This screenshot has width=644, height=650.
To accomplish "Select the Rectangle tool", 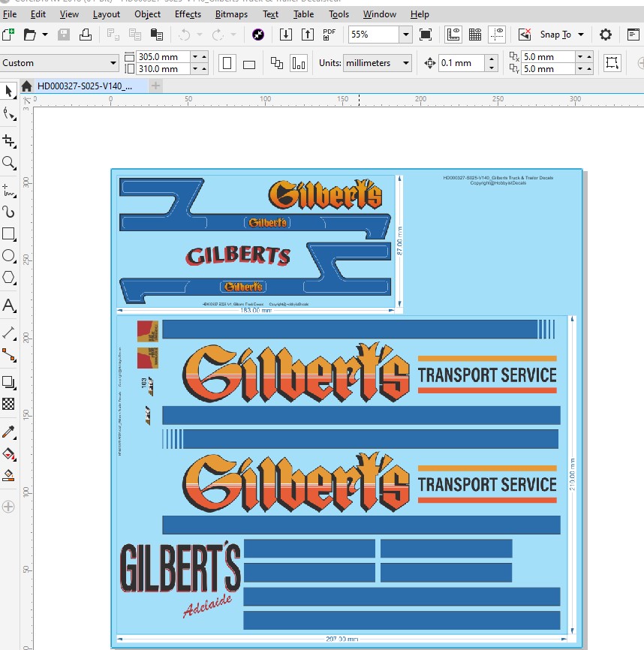I will click(9, 233).
